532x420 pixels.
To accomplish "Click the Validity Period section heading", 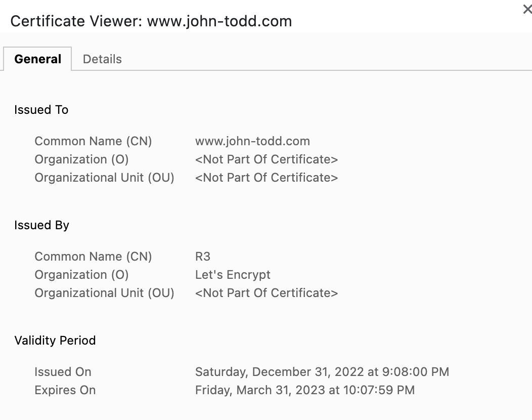I will point(55,341).
